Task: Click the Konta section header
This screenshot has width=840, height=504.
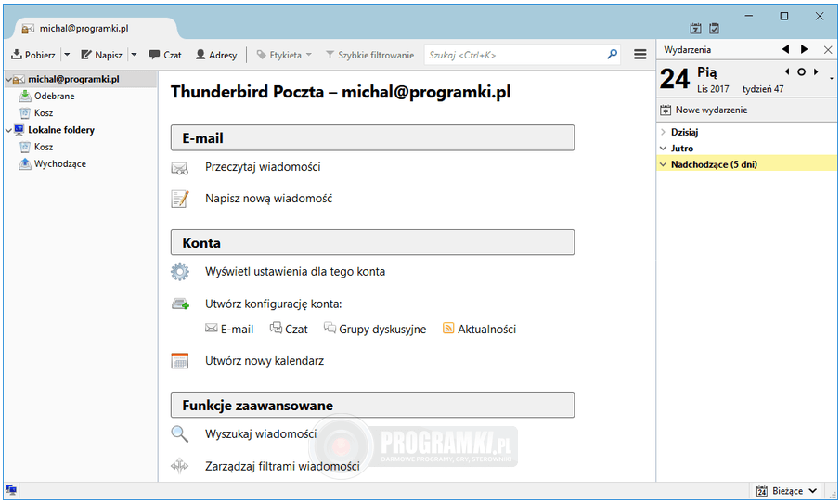Action: pyautogui.click(x=372, y=242)
